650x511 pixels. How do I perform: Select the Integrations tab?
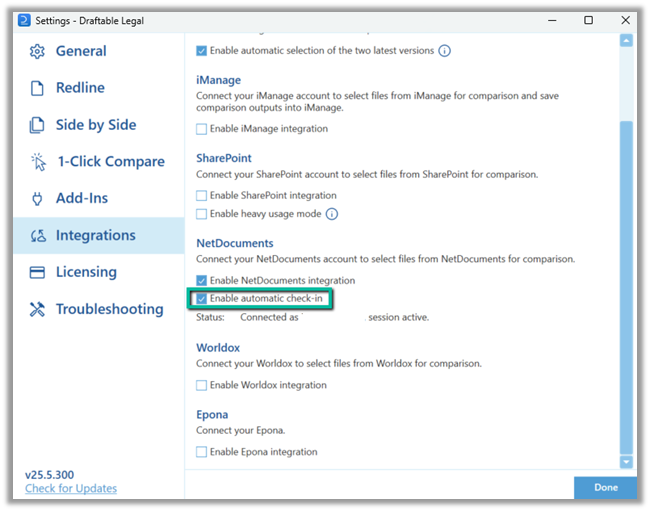[x=99, y=235]
